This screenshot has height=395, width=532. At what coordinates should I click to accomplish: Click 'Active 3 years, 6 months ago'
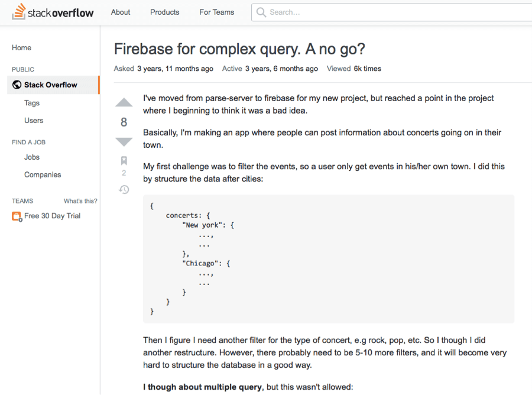[x=270, y=69]
